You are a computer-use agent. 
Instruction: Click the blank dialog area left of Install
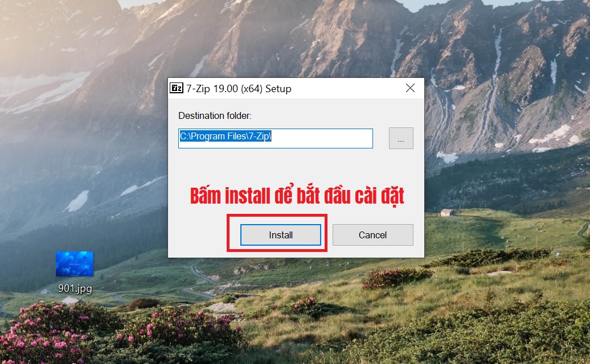(x=198, y=235)
